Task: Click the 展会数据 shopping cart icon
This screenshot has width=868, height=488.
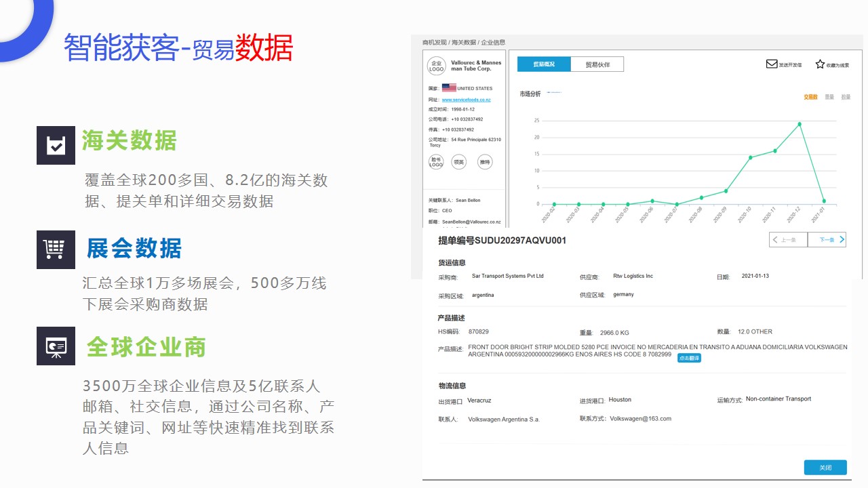Action: [x=56, y=249]
